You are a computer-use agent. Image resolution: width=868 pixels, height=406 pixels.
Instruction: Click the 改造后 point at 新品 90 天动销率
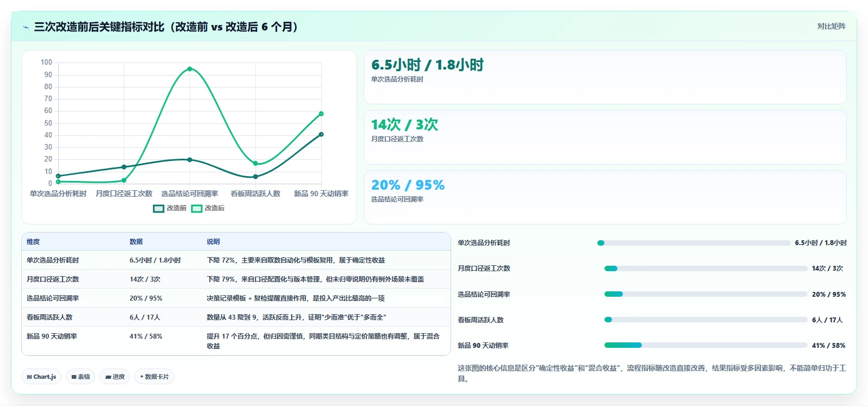coord(321,114)
